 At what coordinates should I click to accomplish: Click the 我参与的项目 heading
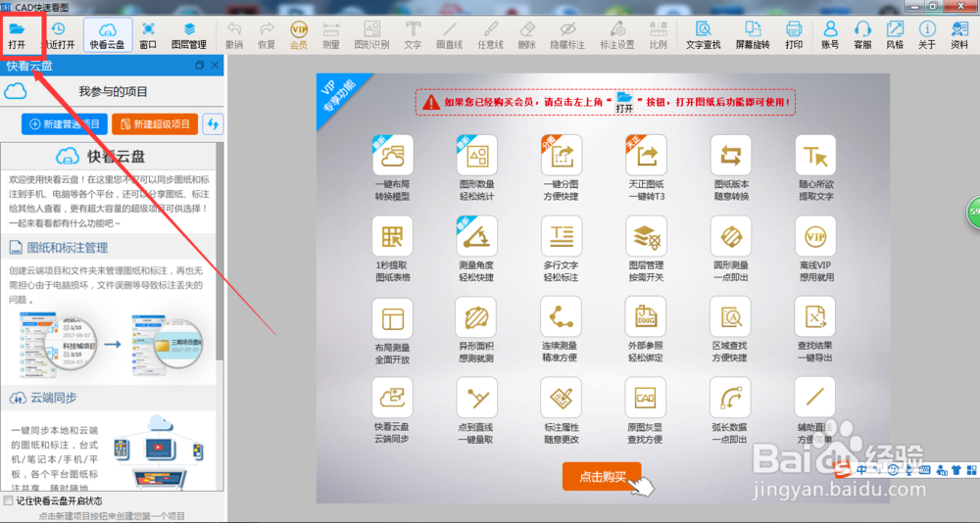pyautogui.click(x=113, y=92)
